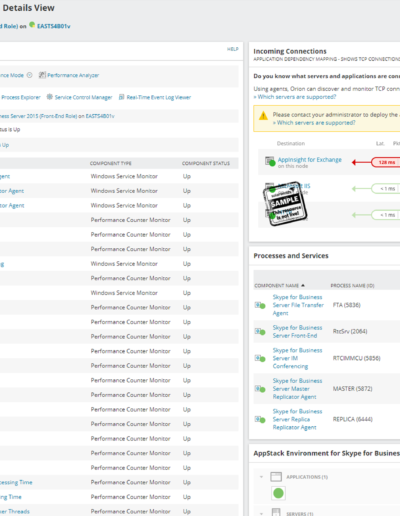This screenshot has height=516, width=400.
Task: Click status icon for Server Front-End row
Action: coord(260,332)
